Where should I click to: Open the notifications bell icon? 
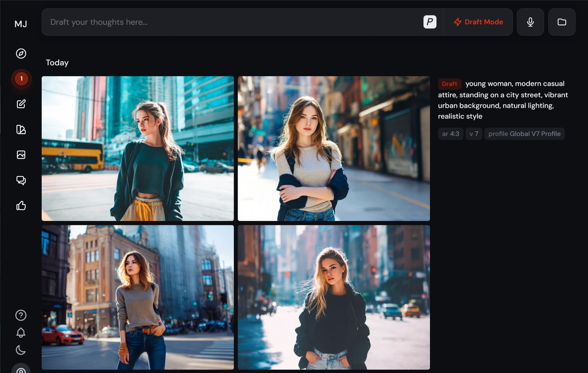pos(21,333)
